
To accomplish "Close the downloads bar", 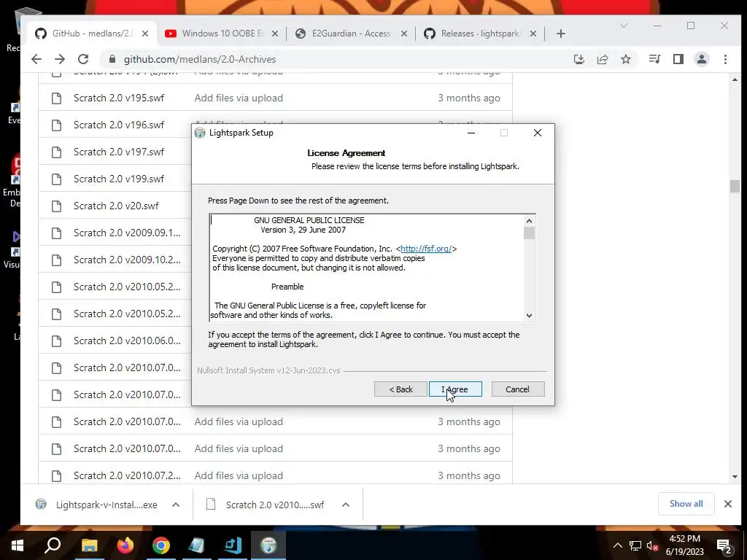I will pyautogui.click(x=728, y=504).
